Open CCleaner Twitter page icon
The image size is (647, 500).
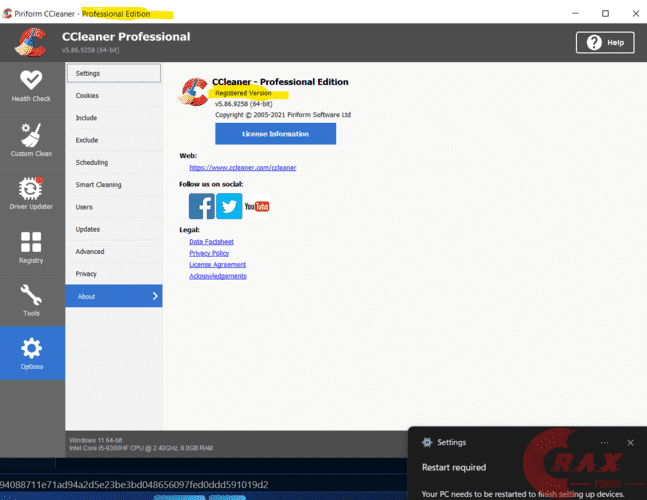pos(229,206)
